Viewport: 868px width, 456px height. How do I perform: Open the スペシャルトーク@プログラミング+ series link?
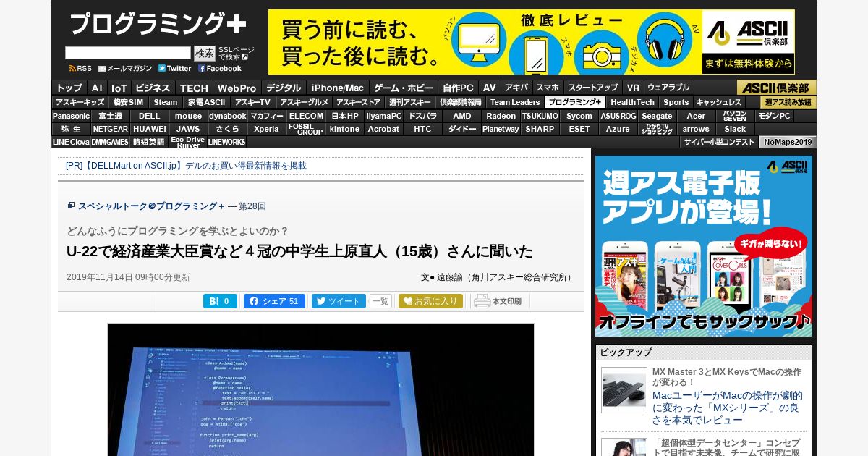pos(151,206)
